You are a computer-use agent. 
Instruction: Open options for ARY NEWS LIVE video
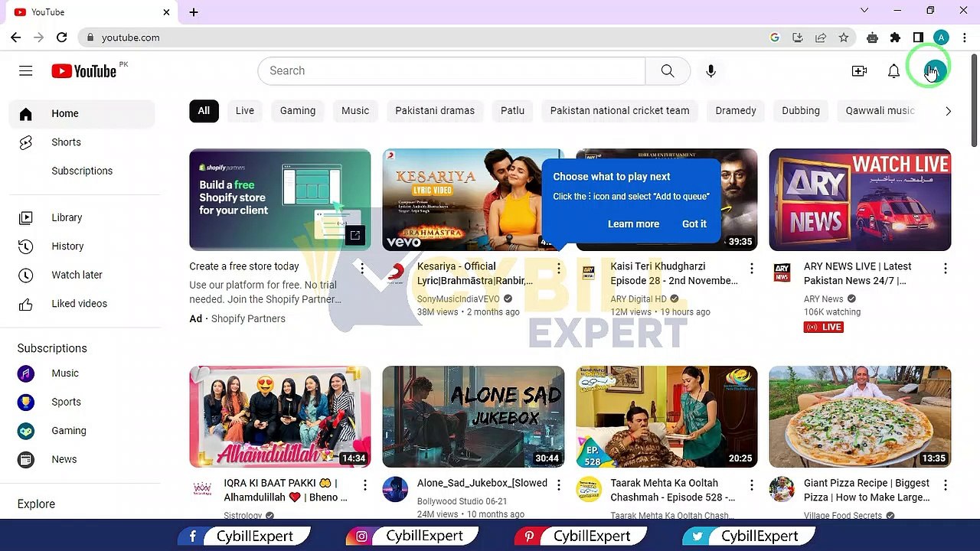[x=946, y=269]
